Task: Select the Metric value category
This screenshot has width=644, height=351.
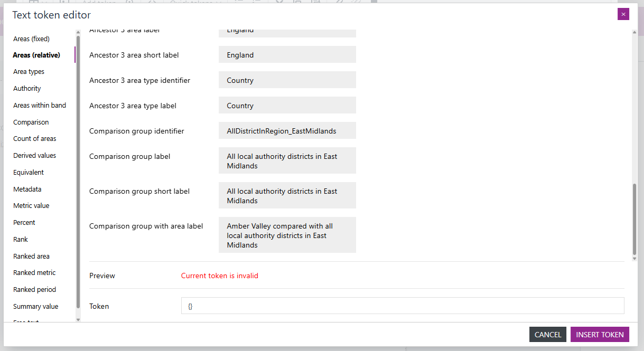Action: coord(30,205)
